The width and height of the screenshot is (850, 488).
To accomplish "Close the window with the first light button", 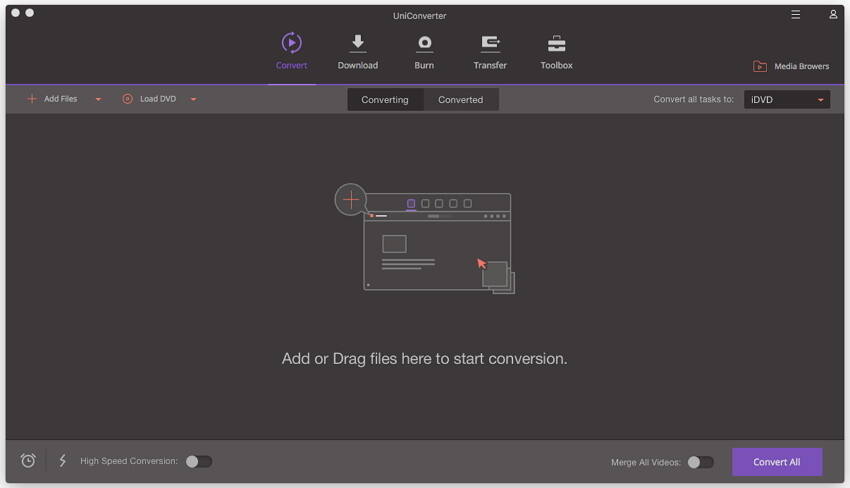I will pos(15,12).
